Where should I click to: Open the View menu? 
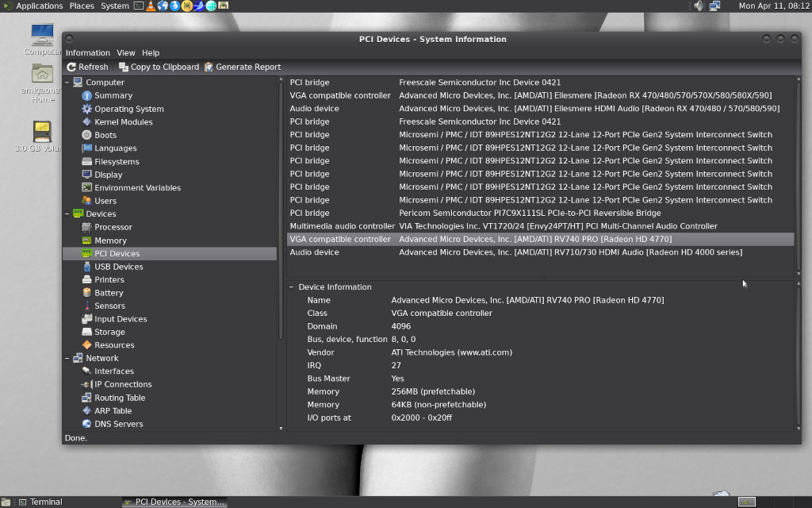point(126,53)
